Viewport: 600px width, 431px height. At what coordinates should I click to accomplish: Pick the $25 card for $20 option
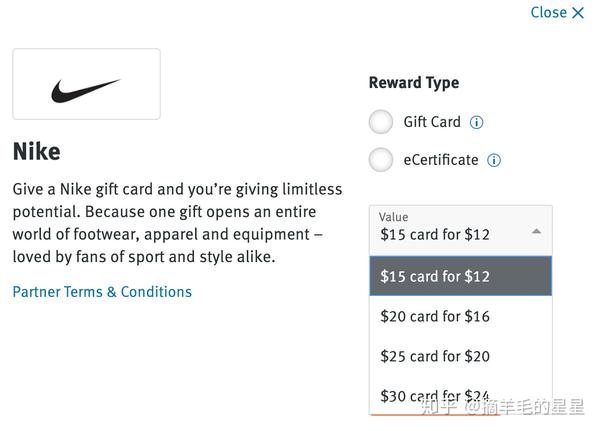tap(460, 356)
